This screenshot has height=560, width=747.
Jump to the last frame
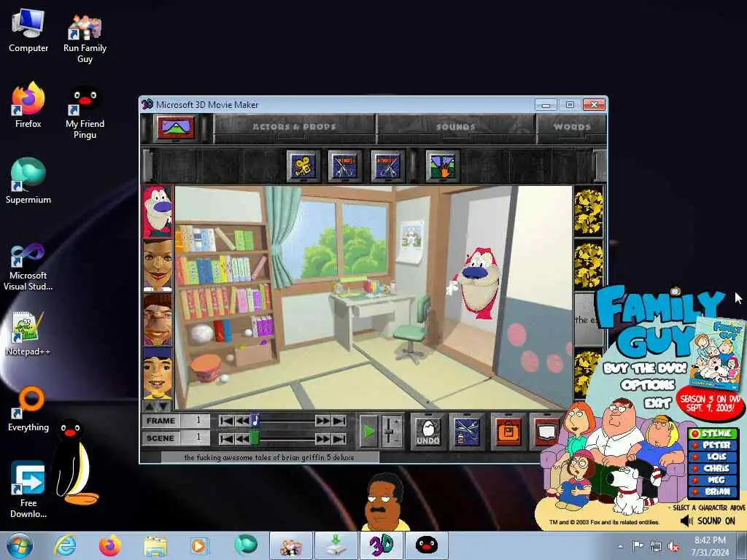tap(339, 421)
